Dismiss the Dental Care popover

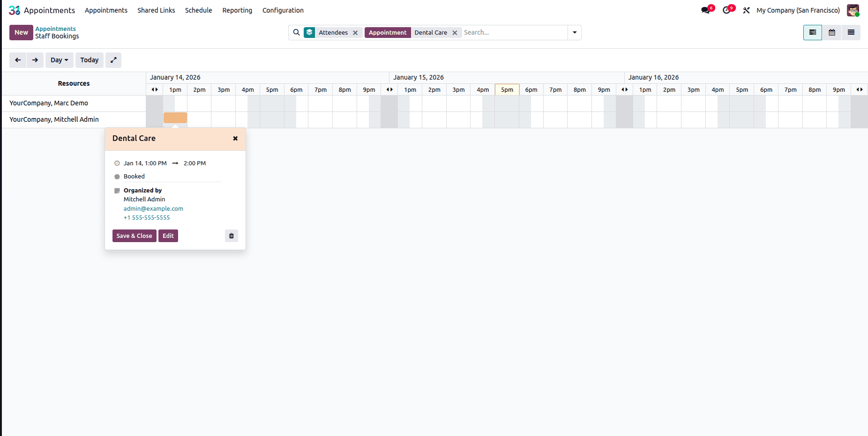click(x=235, y=138)
